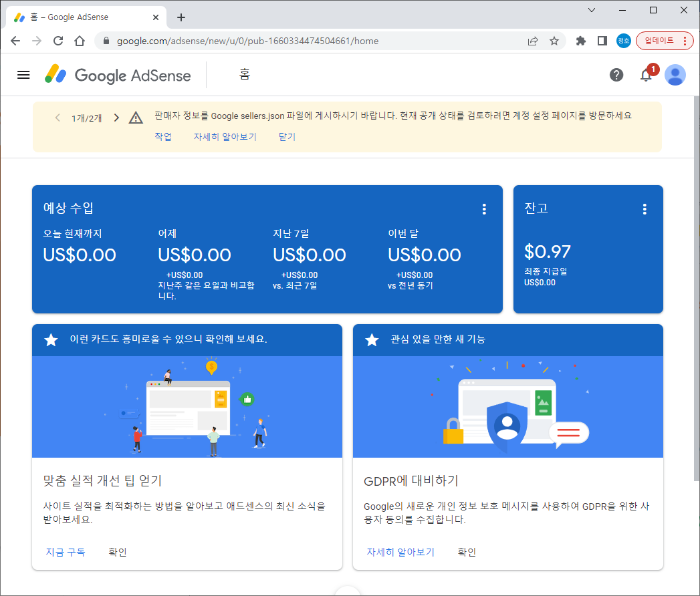The height and width of the screenshot is (596, 700).
Task: Click the 지난 7일 US$0.00 value
Action: click(x=310, y=255)
